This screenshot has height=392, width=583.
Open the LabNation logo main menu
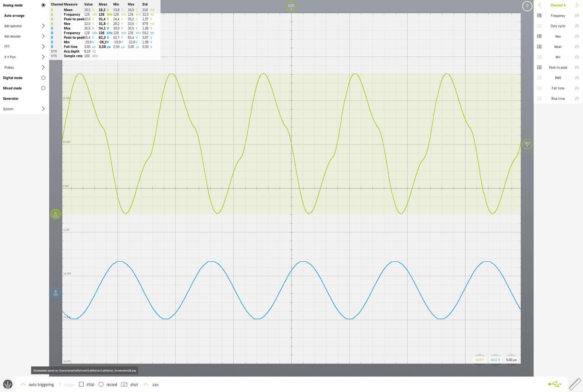click(x=8, y=384)
